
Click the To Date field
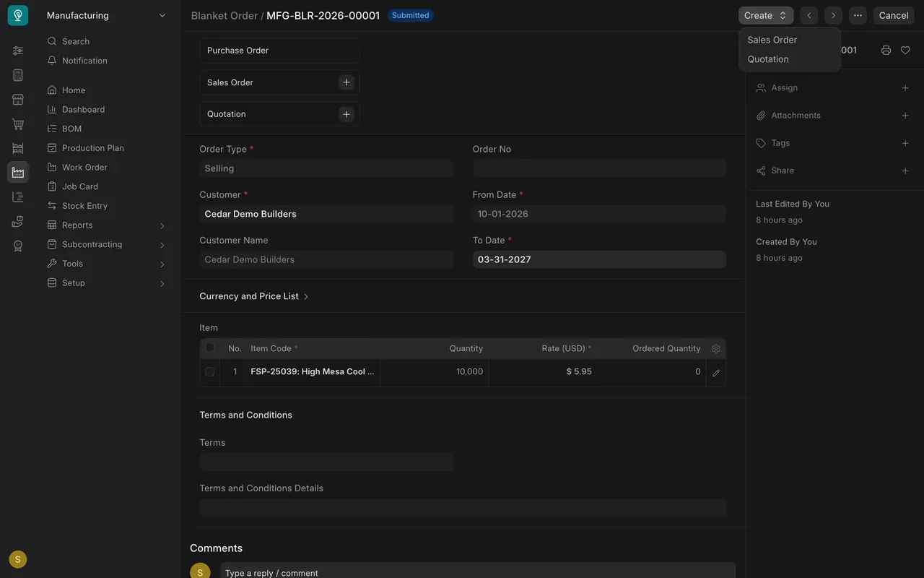(599, 259)
